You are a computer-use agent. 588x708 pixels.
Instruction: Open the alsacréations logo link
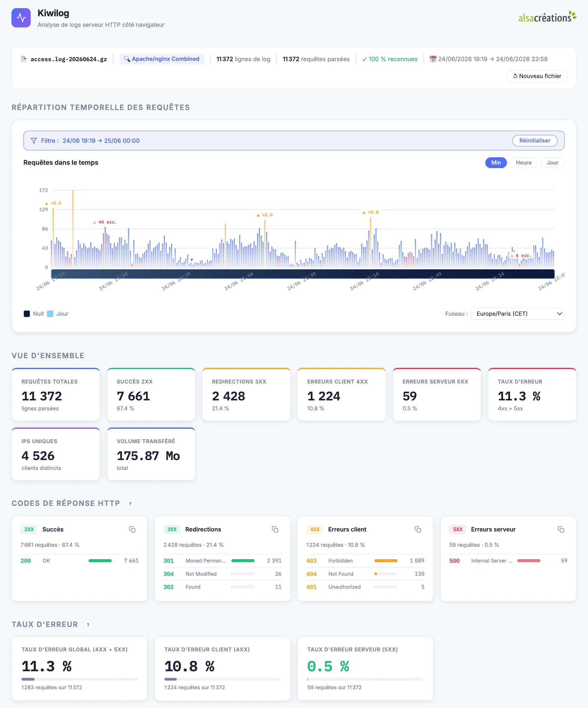click(x=547, y=17)
